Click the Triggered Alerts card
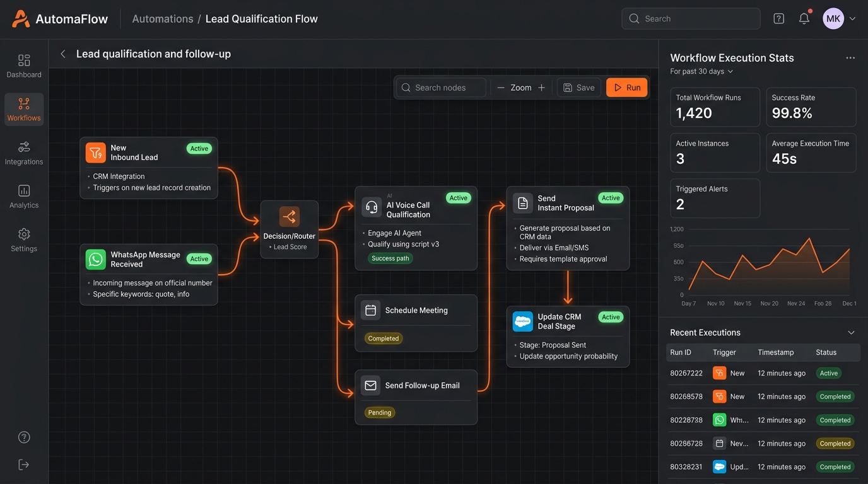Screen dimensions: 868x484 (715, 199)
